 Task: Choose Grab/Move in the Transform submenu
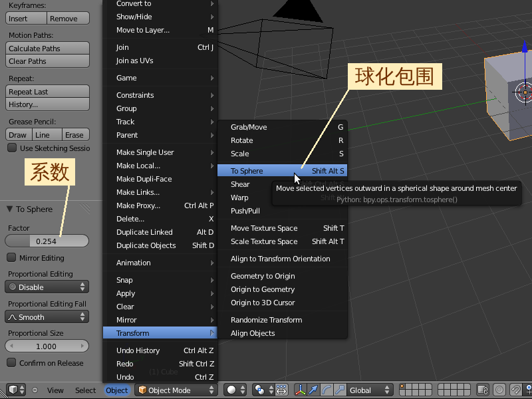[282, 127]
